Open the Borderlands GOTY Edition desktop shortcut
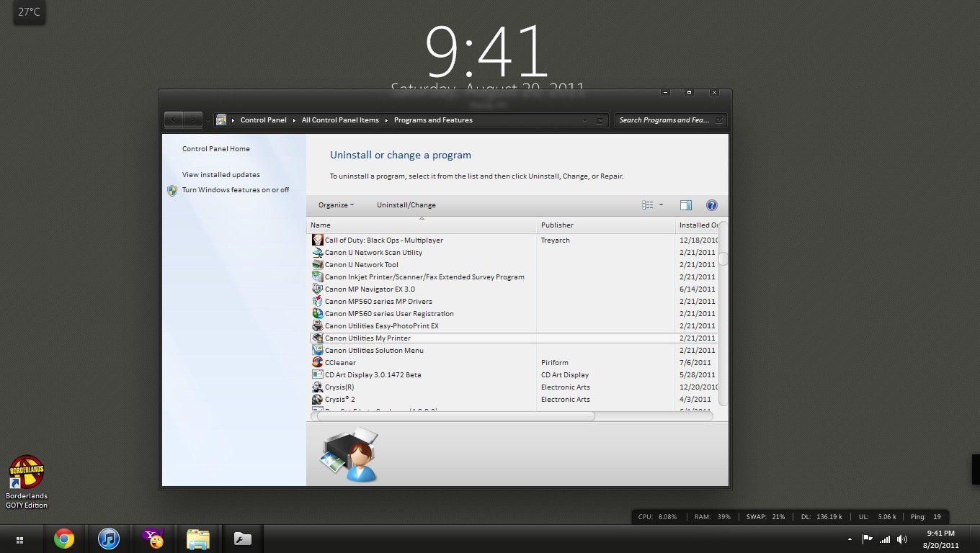Image resolution: width=980 pixels, height=553 pixels. (27, 482)
